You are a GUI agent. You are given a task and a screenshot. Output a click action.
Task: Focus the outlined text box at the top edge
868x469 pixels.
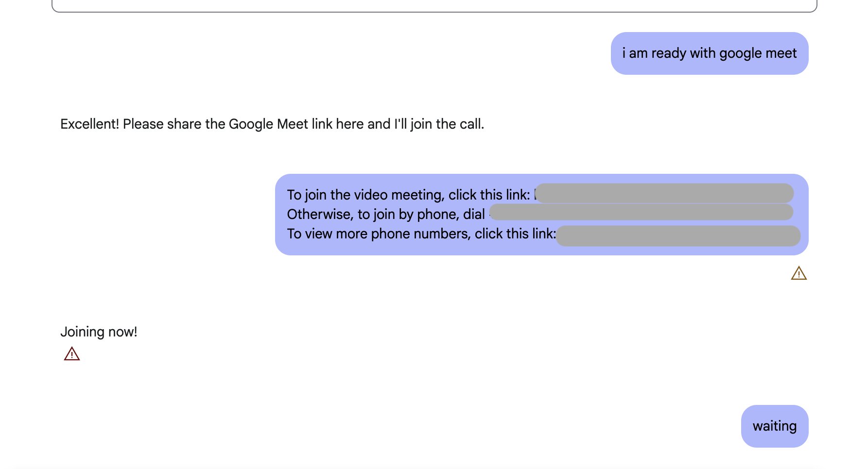434,6
